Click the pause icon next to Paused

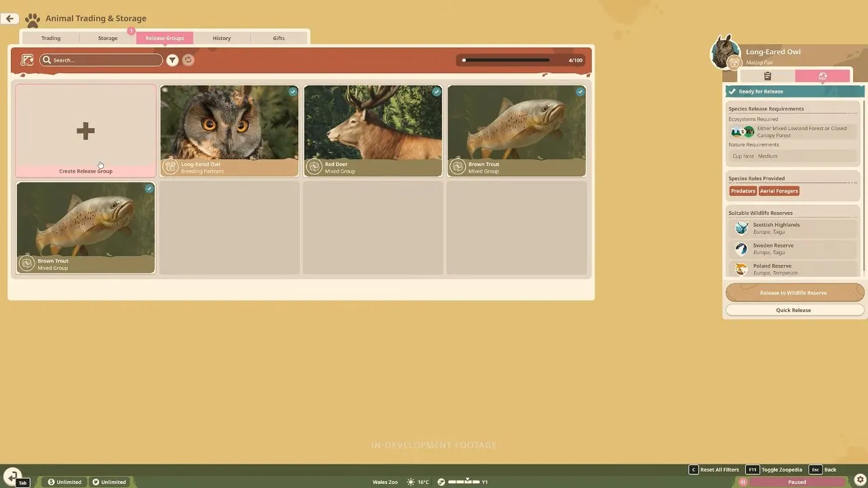[x=743, y=482]
